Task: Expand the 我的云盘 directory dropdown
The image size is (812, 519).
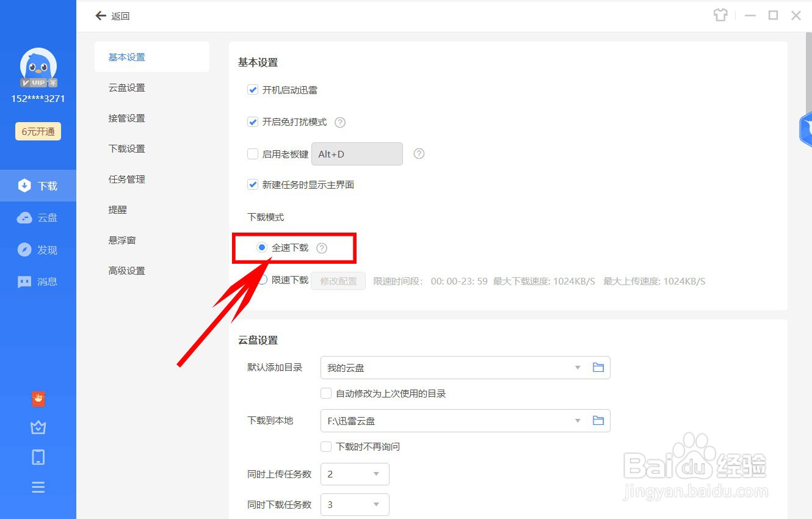Action: pos(578,368)
